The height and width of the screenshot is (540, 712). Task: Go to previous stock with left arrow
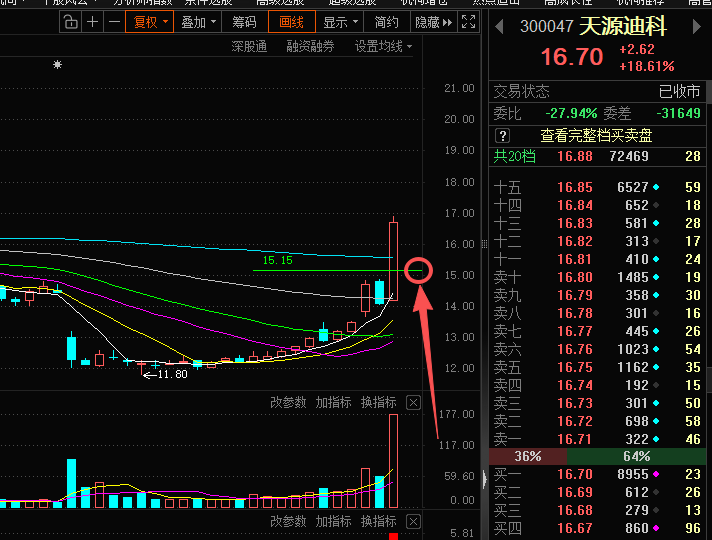499,27
